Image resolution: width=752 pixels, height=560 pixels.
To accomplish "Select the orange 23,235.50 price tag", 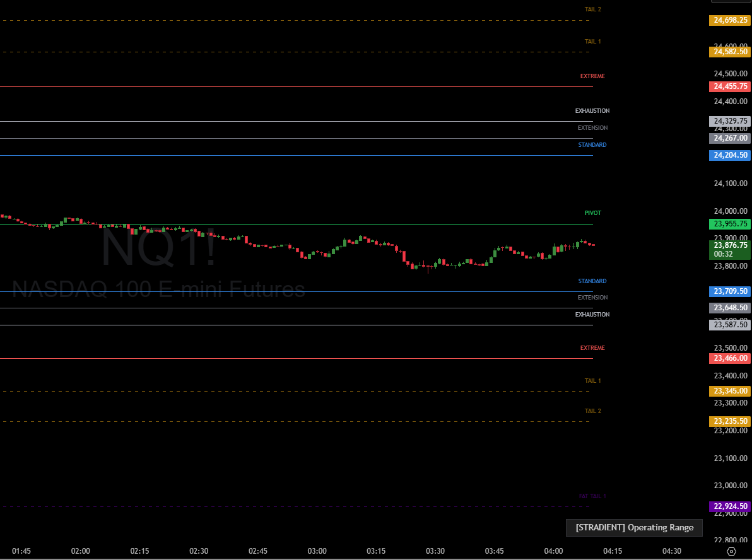I will point(730,421).
